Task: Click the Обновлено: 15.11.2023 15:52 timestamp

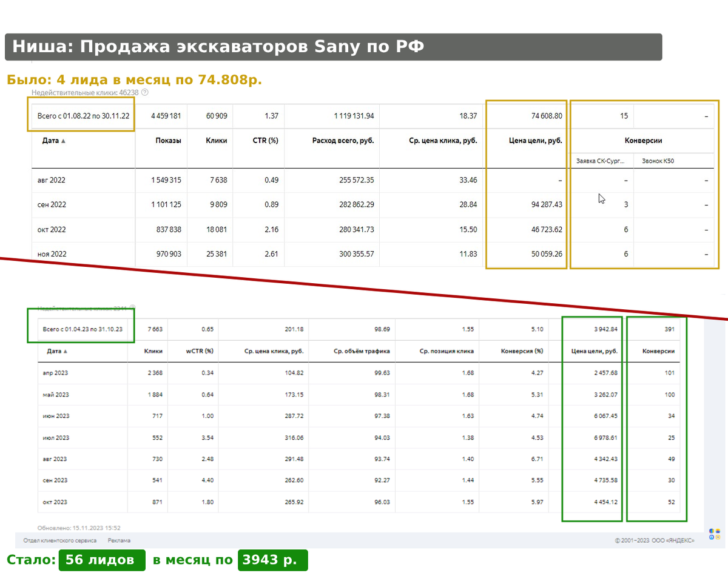Action: pyautogui.click(x=79, y=528)
